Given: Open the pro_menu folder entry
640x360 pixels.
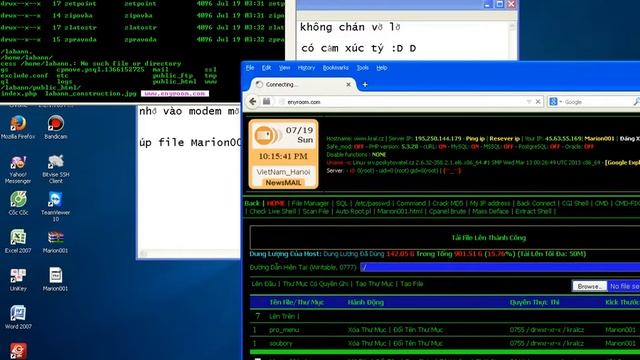Looking at the screenshot, I should 284,330.
